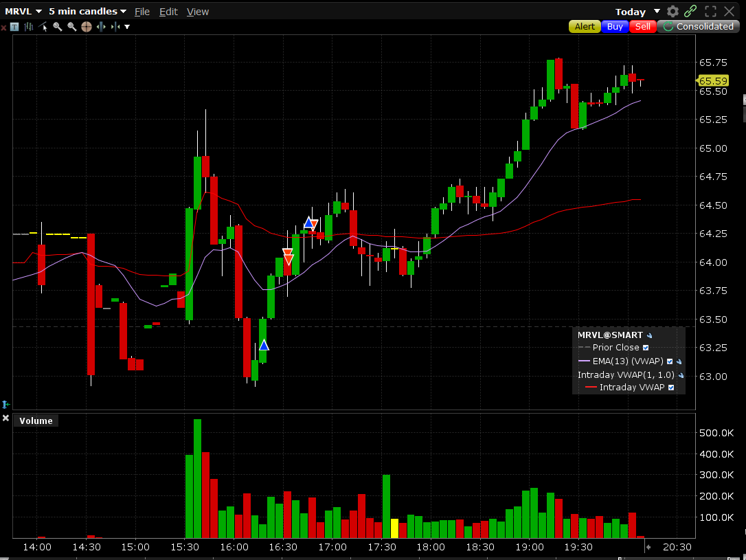Select the text annotation tool icon
This screenshot has height=560, width=746.
(x=14, y=27)
